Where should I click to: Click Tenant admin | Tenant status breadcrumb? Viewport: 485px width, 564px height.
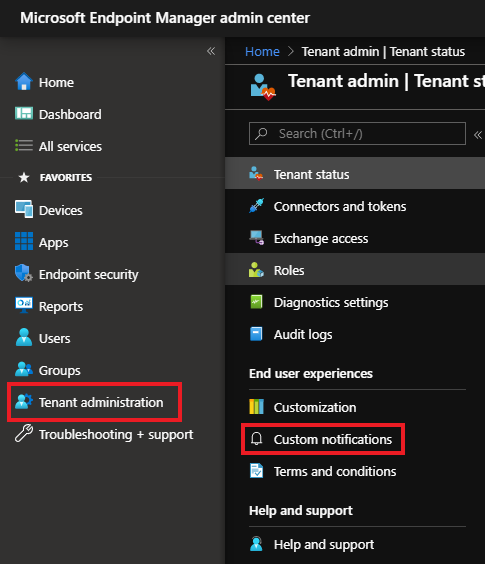click(x=383, y=51)
